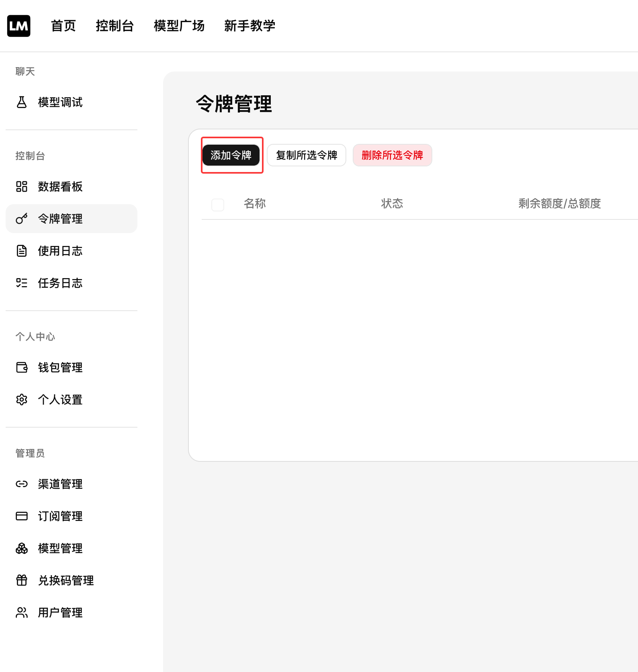Click the wallet icon for 钱包管理
The height and width of the screenshot is (672, 638).
(22, 367)
